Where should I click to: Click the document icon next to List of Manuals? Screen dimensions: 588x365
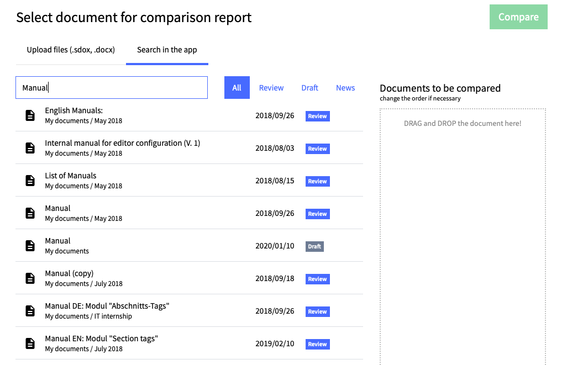click(x=30, y=181)
